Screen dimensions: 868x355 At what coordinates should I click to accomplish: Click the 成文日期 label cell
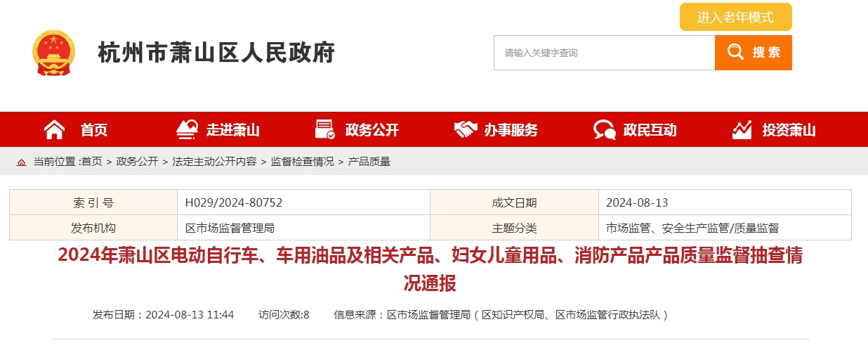point(514,202)
